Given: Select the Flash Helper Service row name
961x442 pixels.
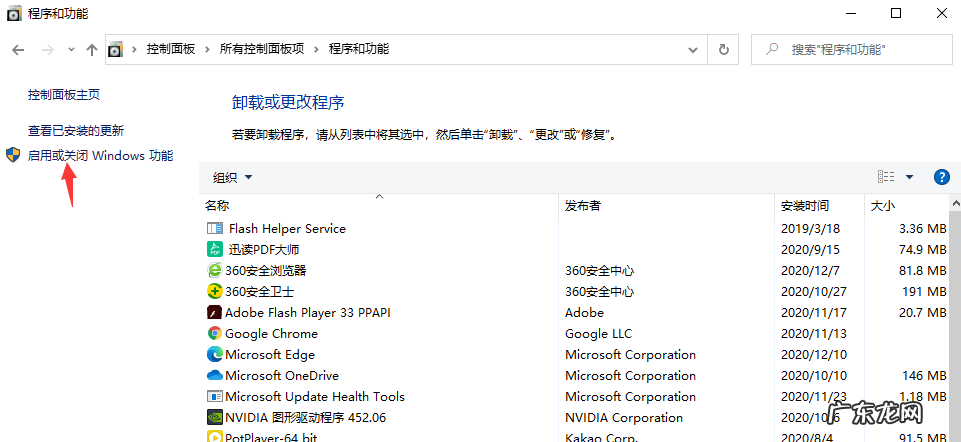Looking at the screenshot, I should coord(287,229).
